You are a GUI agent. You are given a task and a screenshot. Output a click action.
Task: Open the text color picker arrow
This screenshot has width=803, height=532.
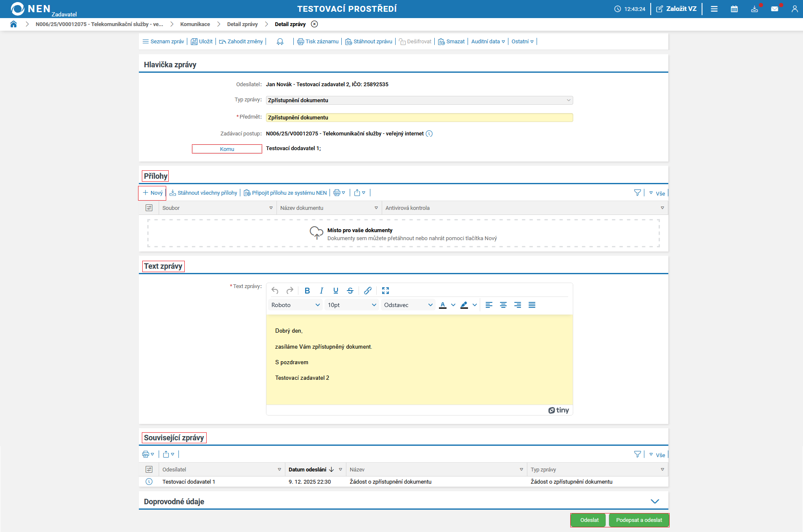pos(453,305)
